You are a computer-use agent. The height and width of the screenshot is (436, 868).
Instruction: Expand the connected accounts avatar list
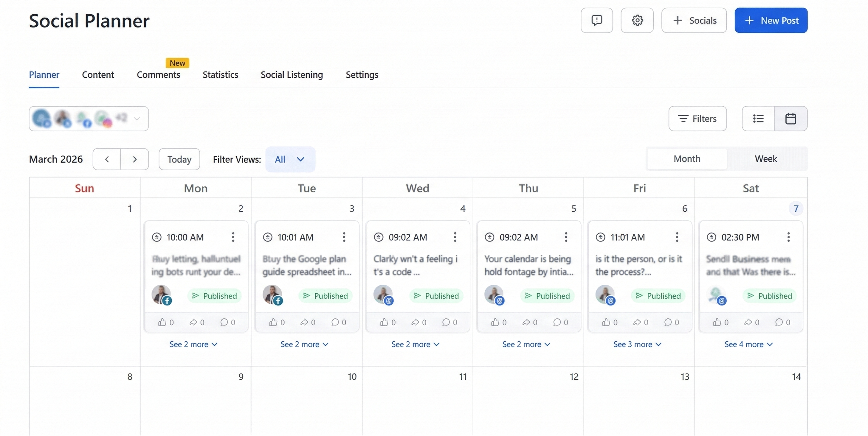[x=137, y=119]
